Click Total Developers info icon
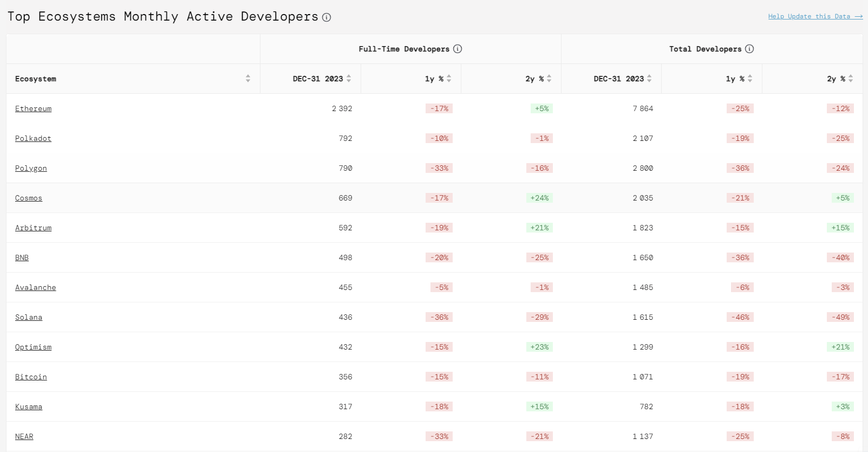The width and height of the screenshot is (868, 452). [749, 49]
